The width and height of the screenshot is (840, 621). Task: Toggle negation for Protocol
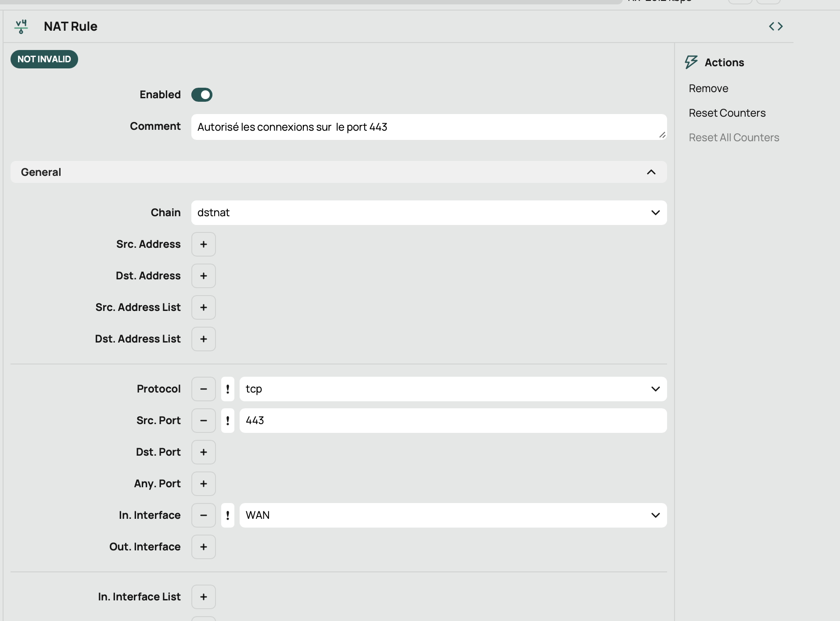coord(227,389)
